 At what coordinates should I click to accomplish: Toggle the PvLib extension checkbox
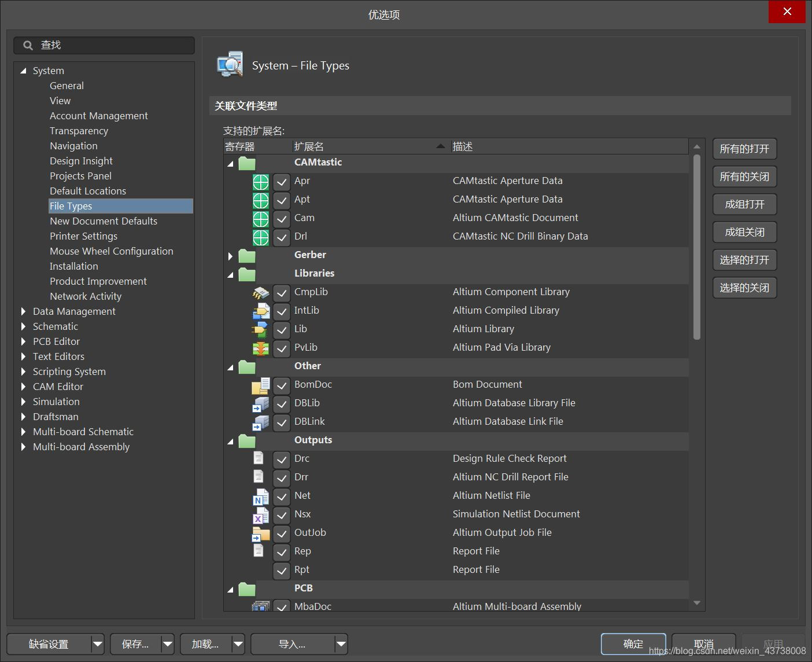pos(282,349)
